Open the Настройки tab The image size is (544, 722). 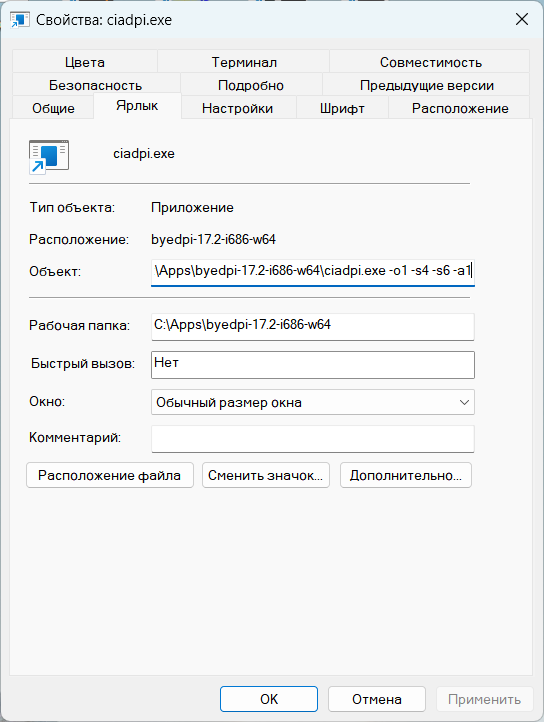pos(238,108)
